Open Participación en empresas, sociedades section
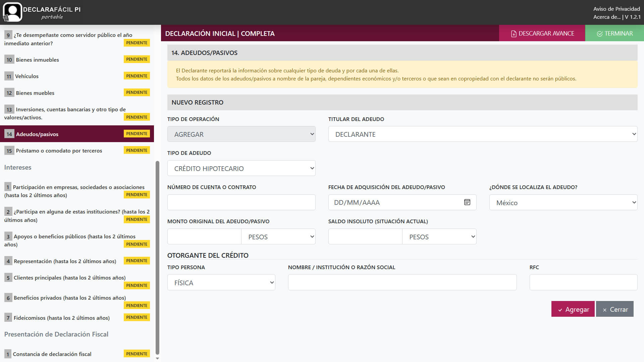Viewport: 644px width, 362px height. point(77,191)
